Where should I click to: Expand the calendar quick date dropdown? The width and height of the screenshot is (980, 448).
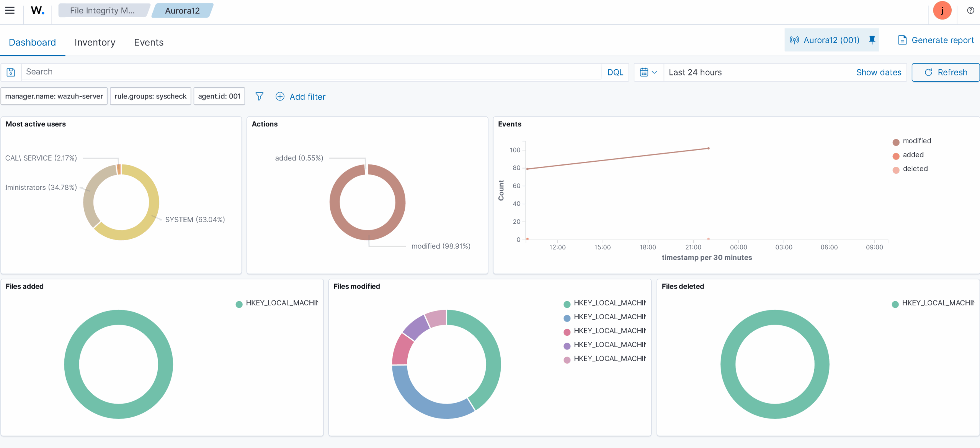648,72
